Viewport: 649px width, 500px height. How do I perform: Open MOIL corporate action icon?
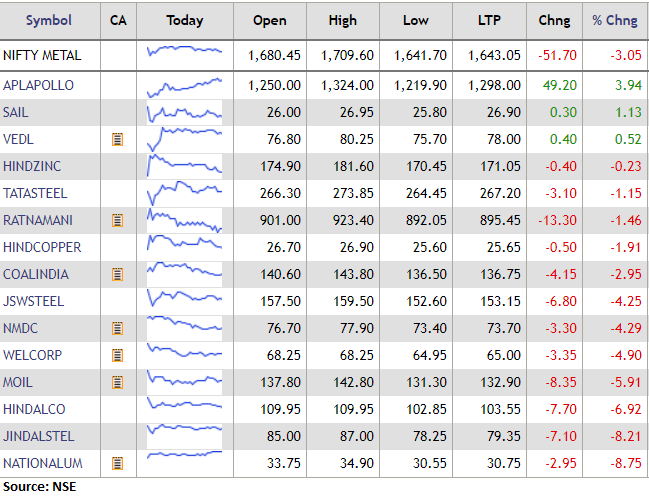[118, 382]
